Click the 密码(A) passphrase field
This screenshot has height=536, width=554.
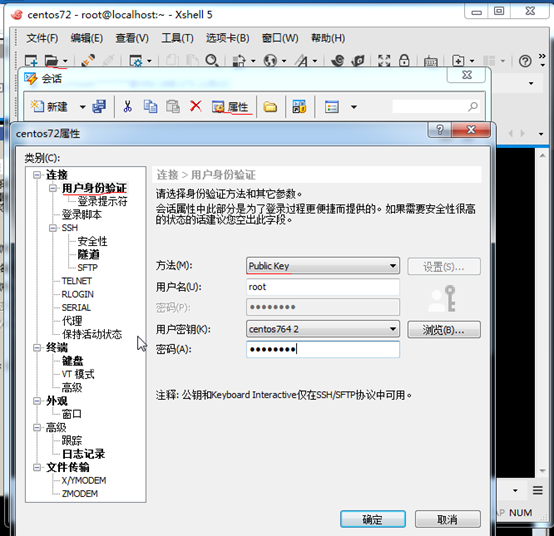(323, 349)
